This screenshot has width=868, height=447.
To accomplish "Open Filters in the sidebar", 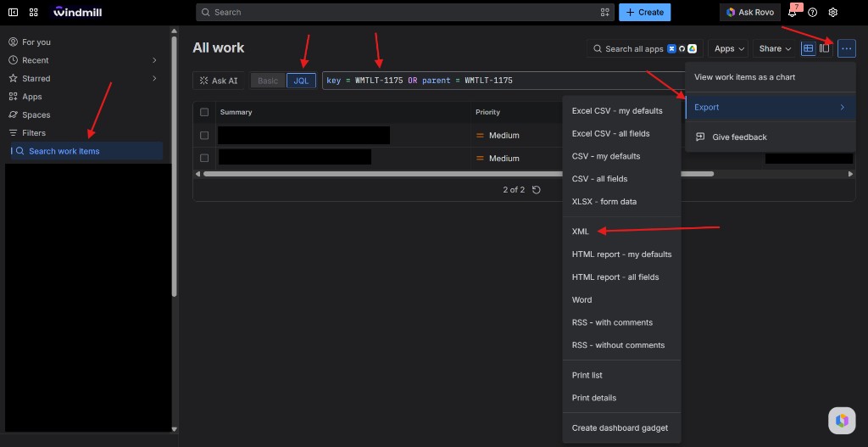I will pyautogui.click(x=34, y=133).
